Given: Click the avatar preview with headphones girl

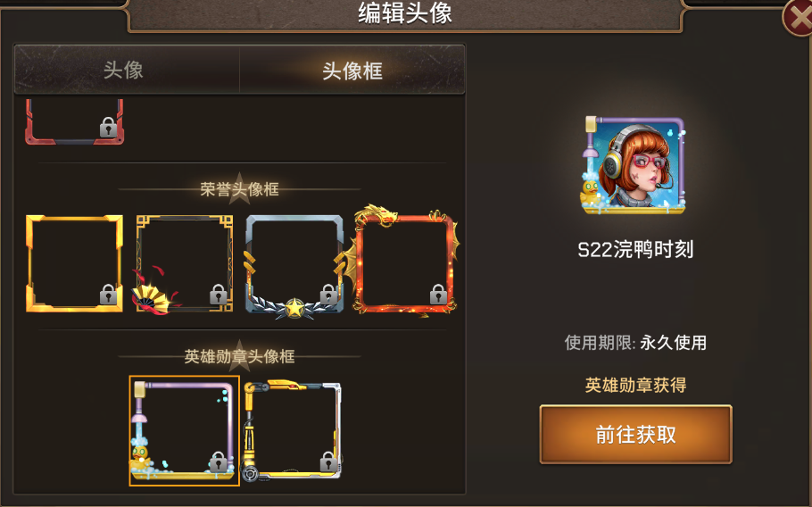Looking at the screenshot, I should point(634,165).
